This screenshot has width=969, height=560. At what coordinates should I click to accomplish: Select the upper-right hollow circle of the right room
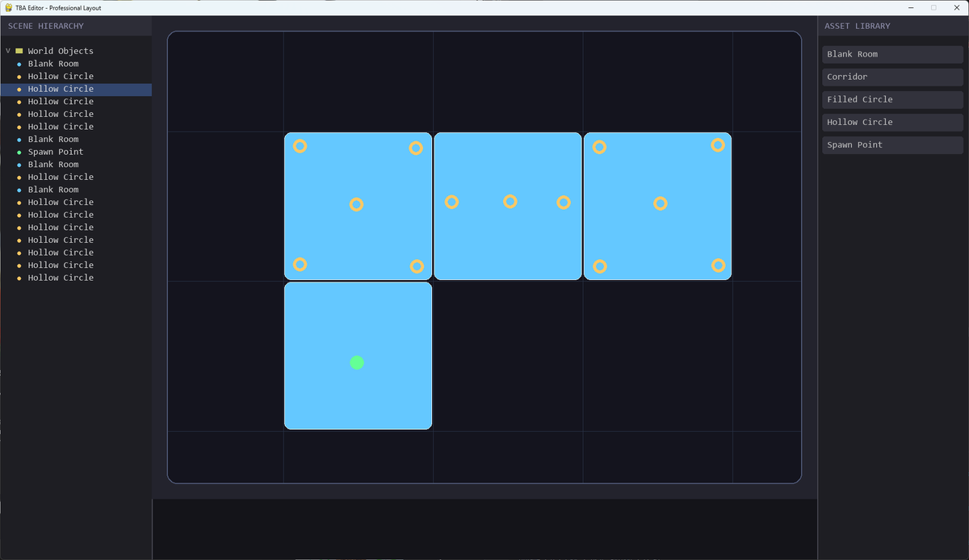[718, 144]
